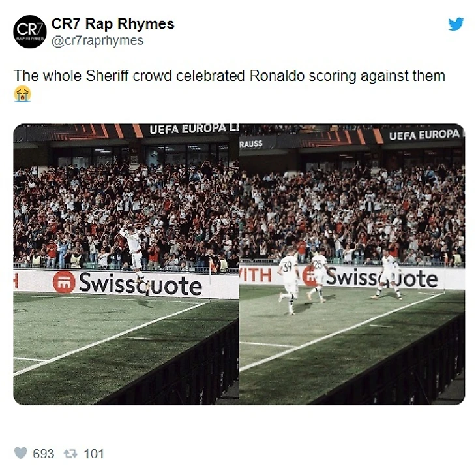This screenshot has height=466, width=476.
Task: Click the Twitter bird logo
Action: [456, 24]
